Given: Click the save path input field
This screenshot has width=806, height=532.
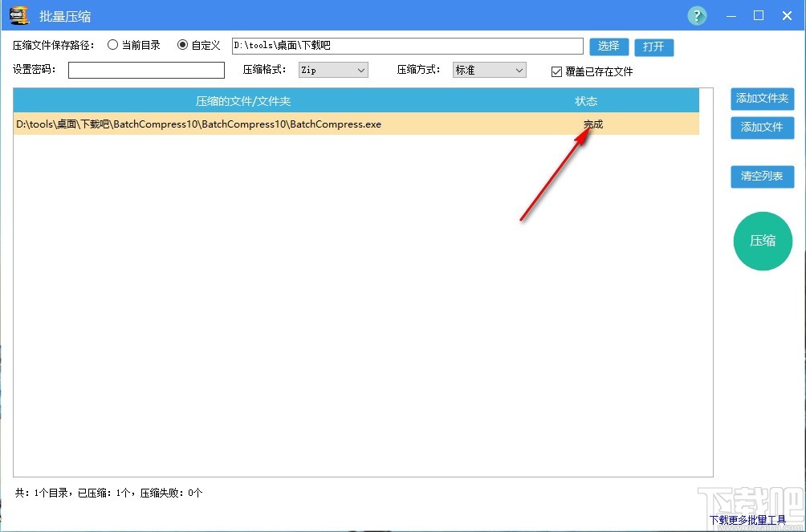Looking at the screenshot, I should [x=408, y=46].
